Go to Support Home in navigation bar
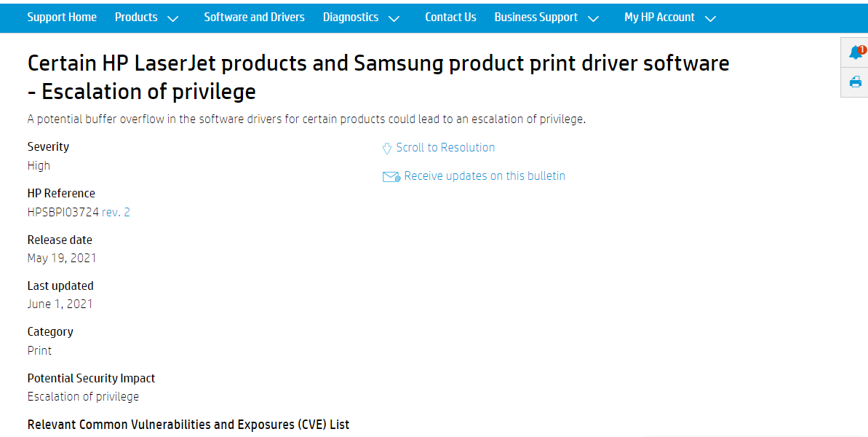The width and height of the screenshot is (868, 437). (62, 17)
